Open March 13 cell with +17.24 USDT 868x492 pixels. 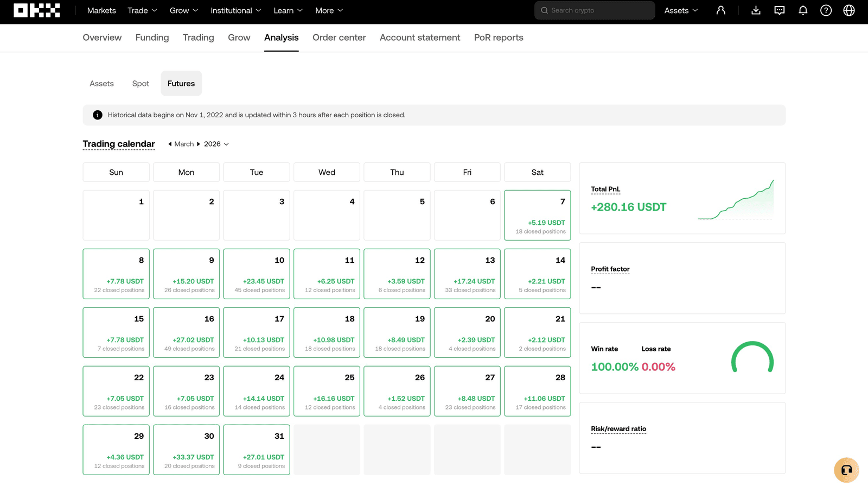pos(467,274)
